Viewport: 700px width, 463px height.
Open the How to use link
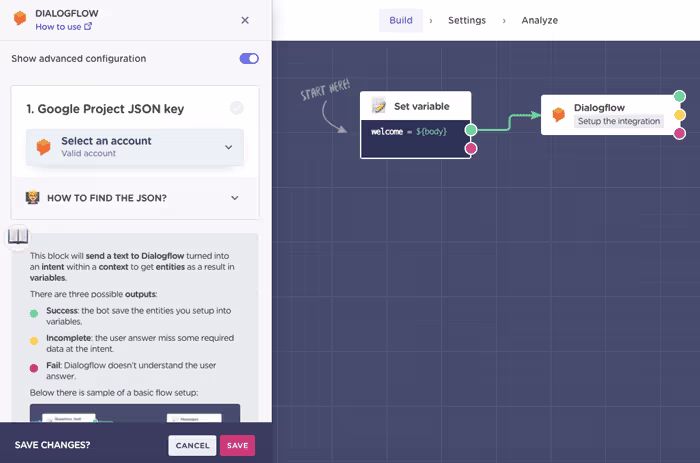point(63,27)
